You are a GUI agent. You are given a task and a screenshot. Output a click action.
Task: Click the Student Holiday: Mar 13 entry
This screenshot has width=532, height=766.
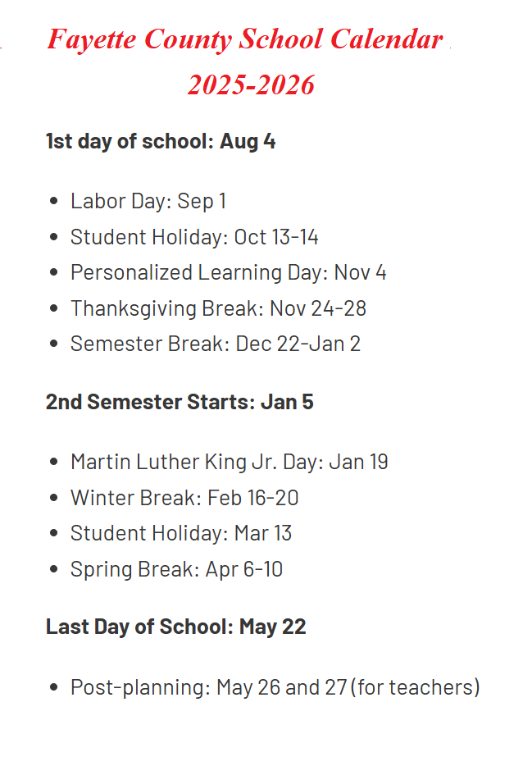(x=181, y=533)
